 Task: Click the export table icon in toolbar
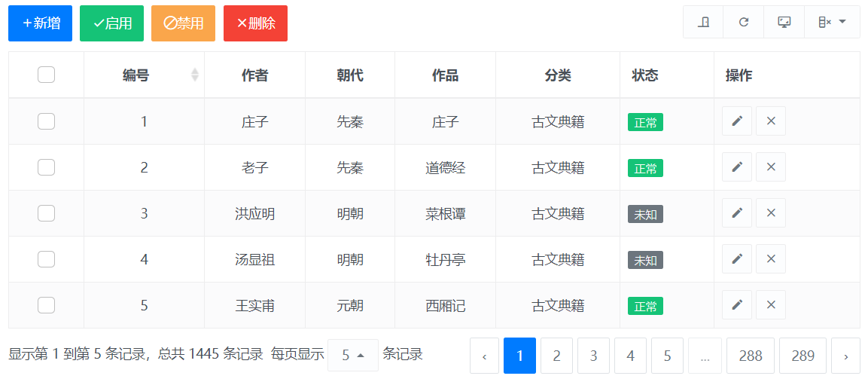(703, 22)
